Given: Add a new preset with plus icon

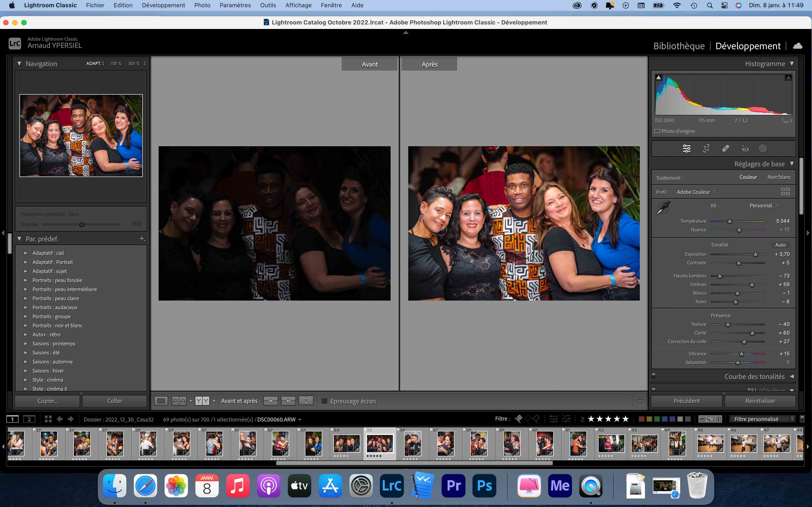Looking at the screenshot, I should [x=142, y=239].
